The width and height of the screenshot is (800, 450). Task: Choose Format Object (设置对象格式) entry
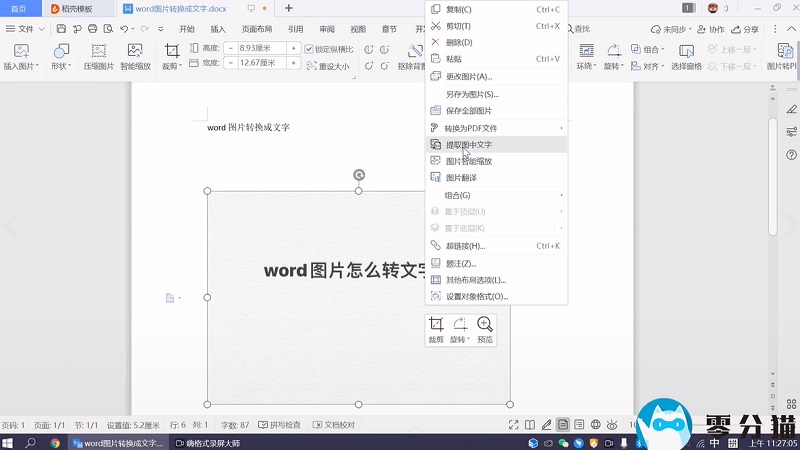(496, 296)
